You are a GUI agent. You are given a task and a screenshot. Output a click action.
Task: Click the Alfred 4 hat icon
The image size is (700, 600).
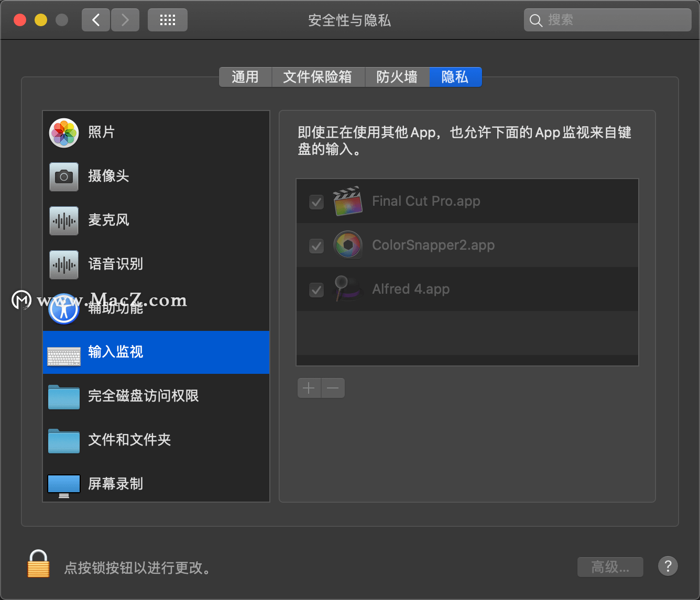(x=348, y=288)
